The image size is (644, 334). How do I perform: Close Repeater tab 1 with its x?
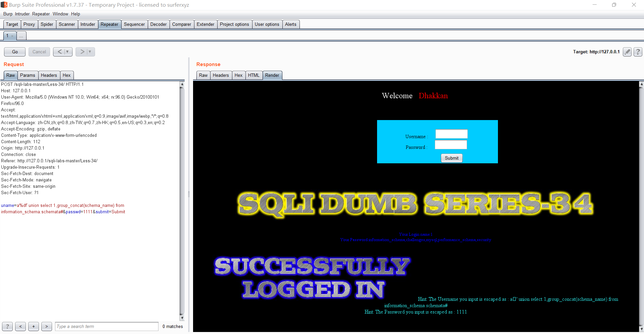(x=12, y=36)
